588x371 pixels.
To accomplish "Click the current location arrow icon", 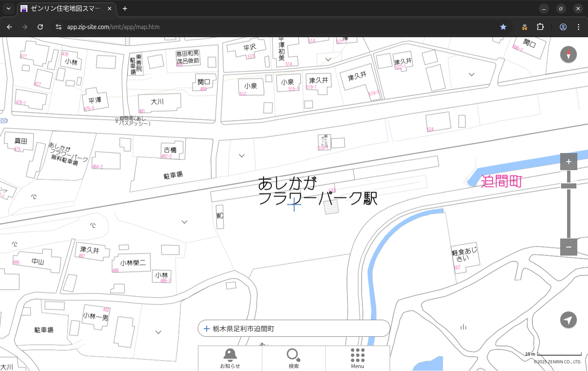I will pyautogui.click(x=568, y=320).
